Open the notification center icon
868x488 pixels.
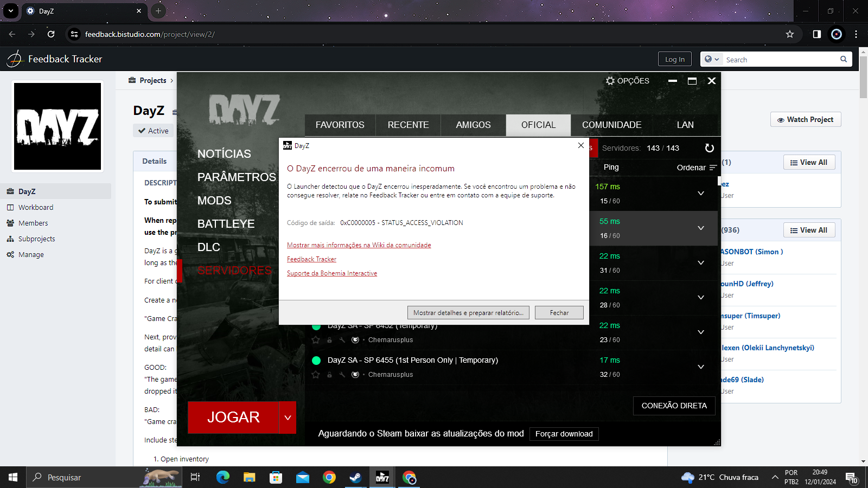(x=851, y=478)
